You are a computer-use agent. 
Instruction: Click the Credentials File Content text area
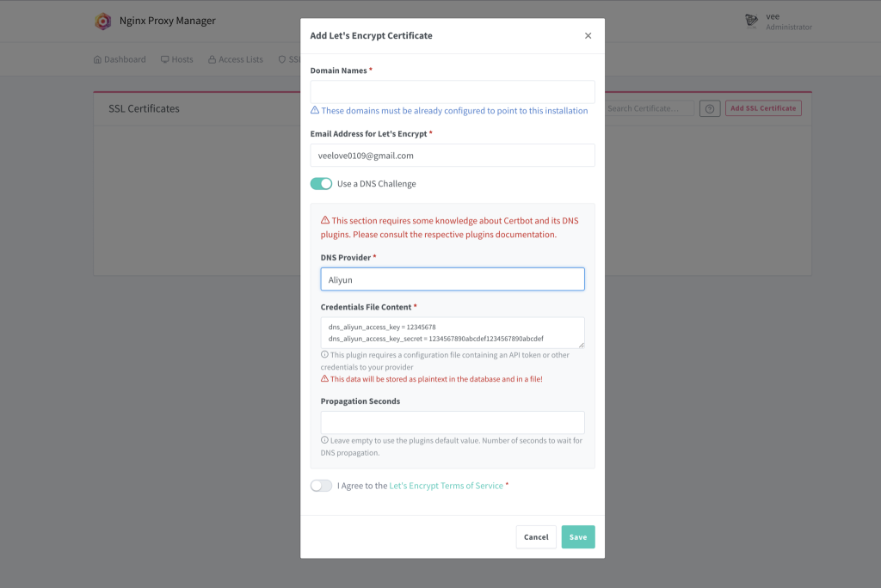pyautogui.click(x=453, y=333)
